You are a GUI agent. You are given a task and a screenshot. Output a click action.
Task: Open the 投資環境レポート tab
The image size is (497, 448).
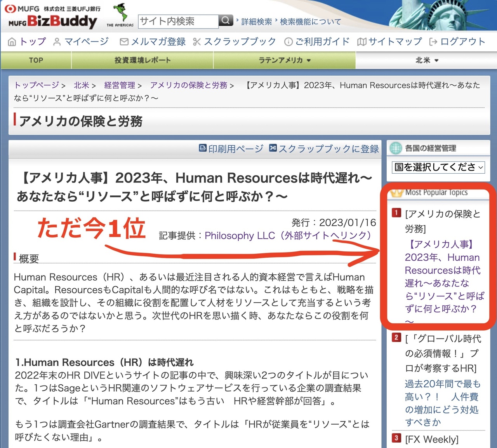pos(142,60)
